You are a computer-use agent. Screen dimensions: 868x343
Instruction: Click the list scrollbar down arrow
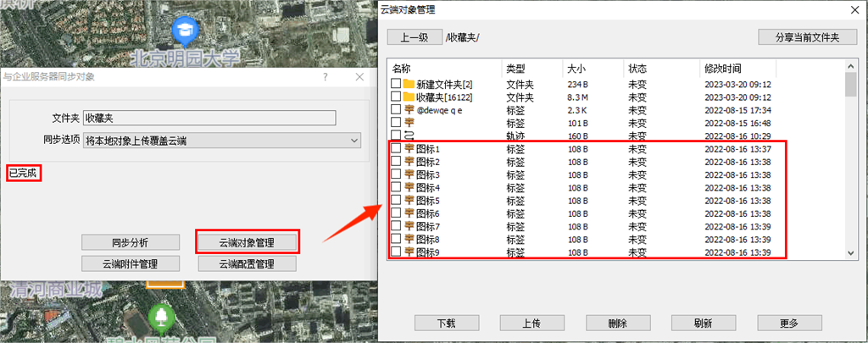pos(850,253)
